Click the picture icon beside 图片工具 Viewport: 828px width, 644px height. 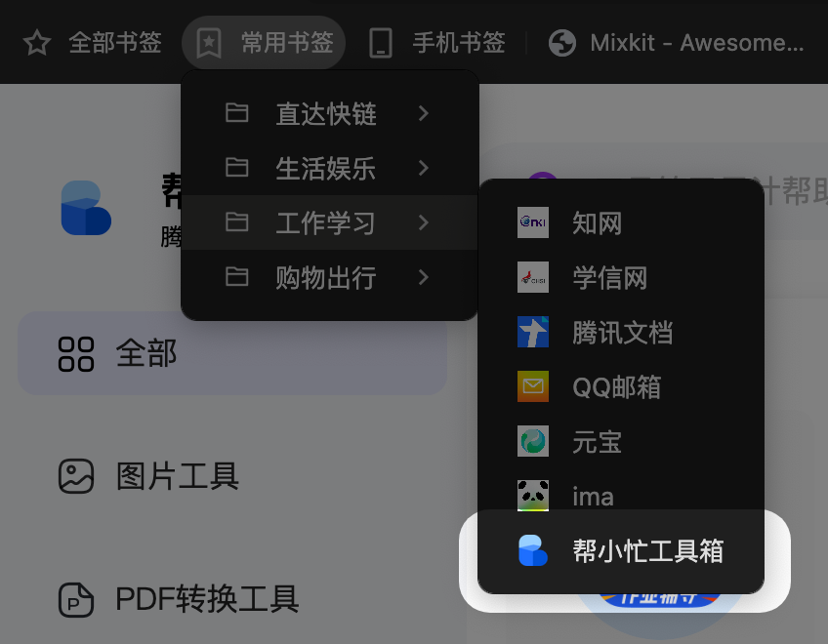(76, 476)
